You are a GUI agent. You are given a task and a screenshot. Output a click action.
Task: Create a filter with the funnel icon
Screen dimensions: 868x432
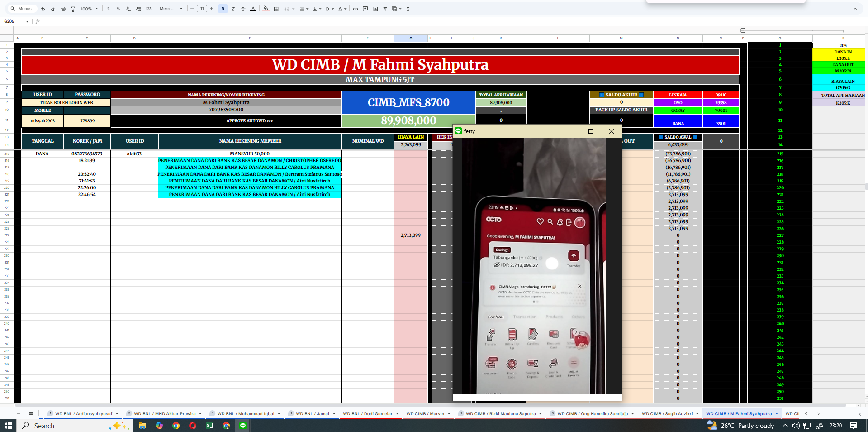(x=385, y=9)
